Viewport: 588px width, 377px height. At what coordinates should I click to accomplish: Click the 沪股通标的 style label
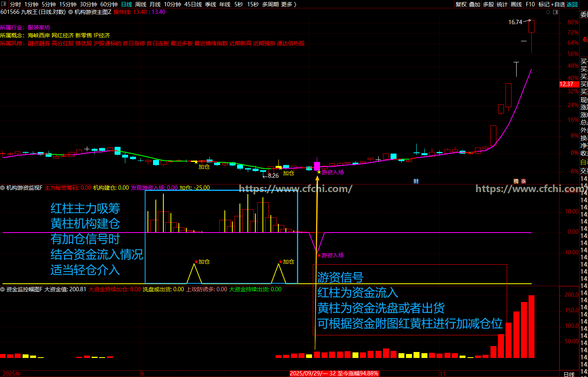pyautogui.click(x=107, y=43)
